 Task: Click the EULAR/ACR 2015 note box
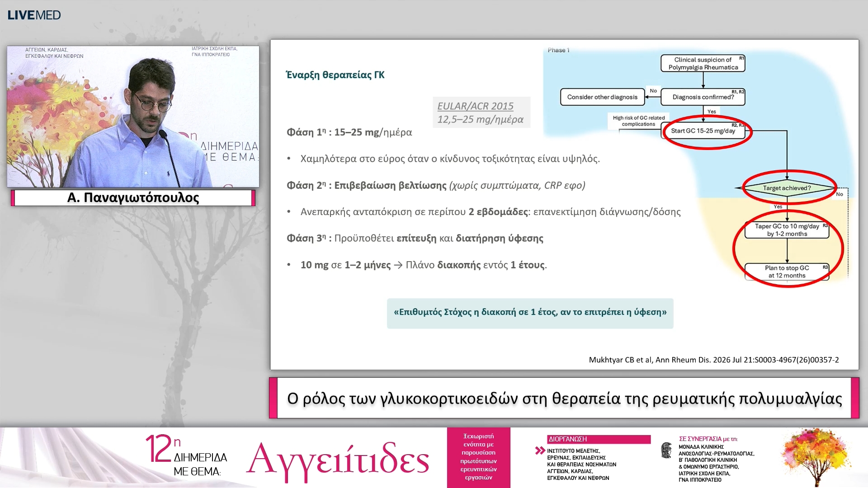(x=481, y=113)
